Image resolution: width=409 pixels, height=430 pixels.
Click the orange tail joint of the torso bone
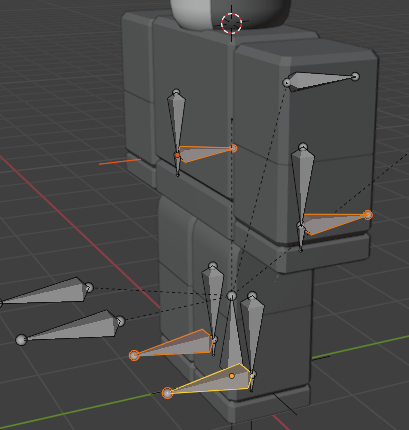click(233, 148)
